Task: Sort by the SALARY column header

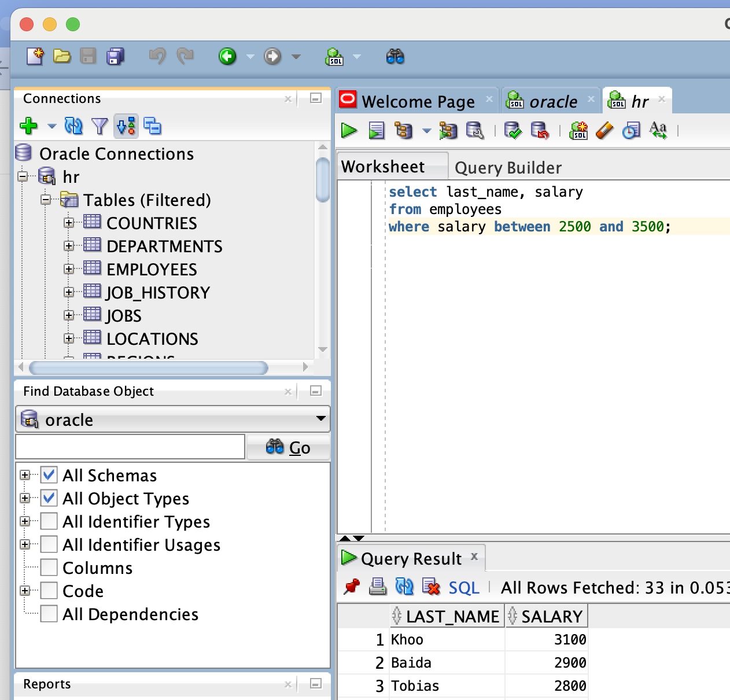Action: pos(547,616)
